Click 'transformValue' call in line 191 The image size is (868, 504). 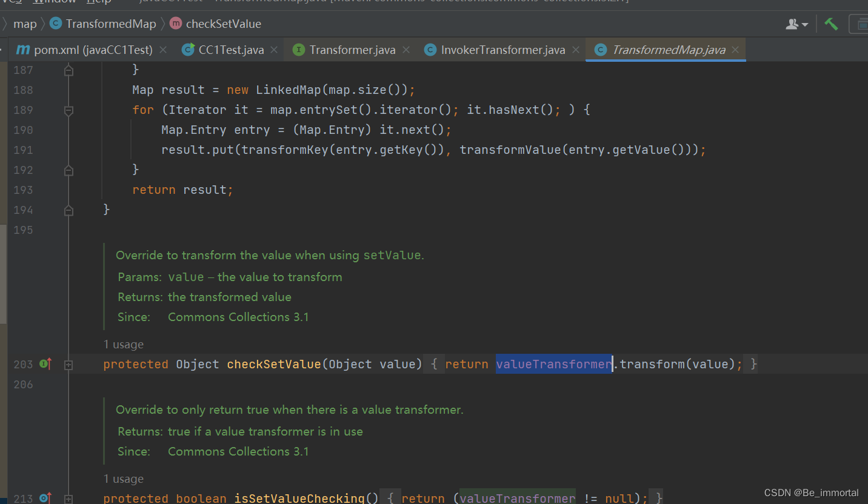tap(510, 150)
